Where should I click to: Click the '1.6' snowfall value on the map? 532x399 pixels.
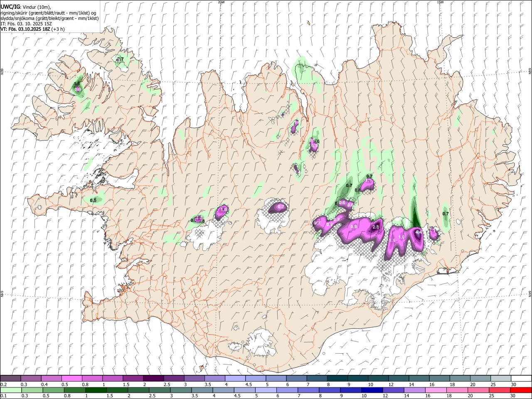click(224, 209)
